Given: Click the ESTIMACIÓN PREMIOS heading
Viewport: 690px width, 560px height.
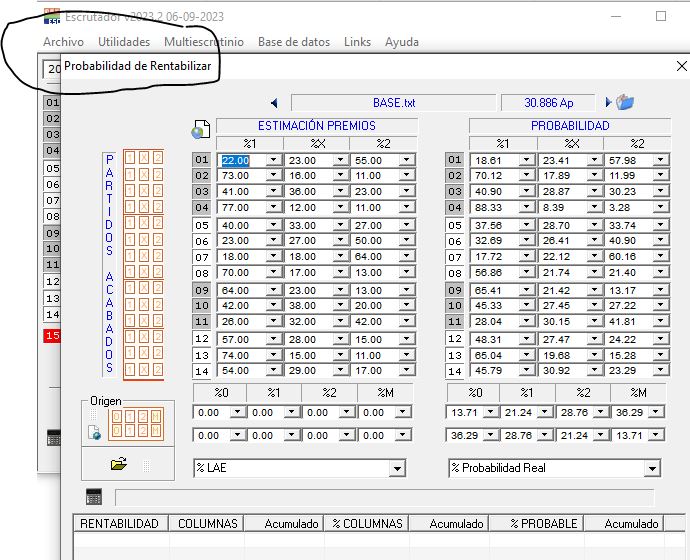Looking at the screenshot, I should [x=316, y=126].
